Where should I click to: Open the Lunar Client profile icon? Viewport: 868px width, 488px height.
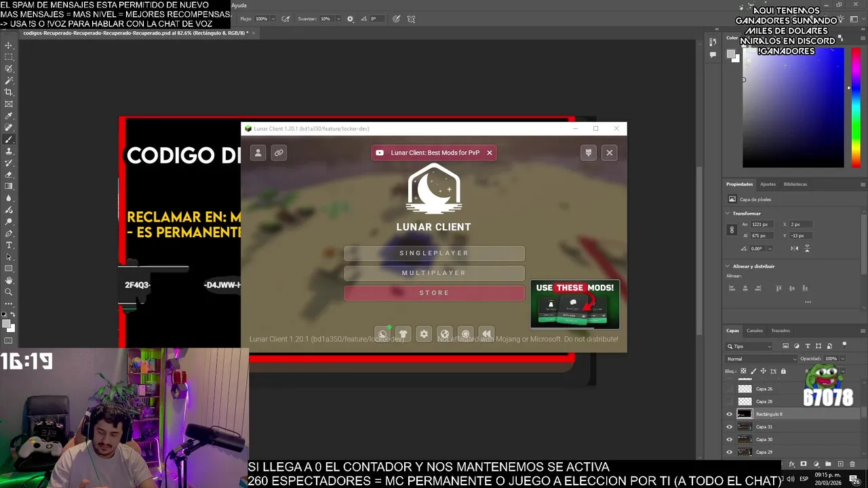[258, 152]
